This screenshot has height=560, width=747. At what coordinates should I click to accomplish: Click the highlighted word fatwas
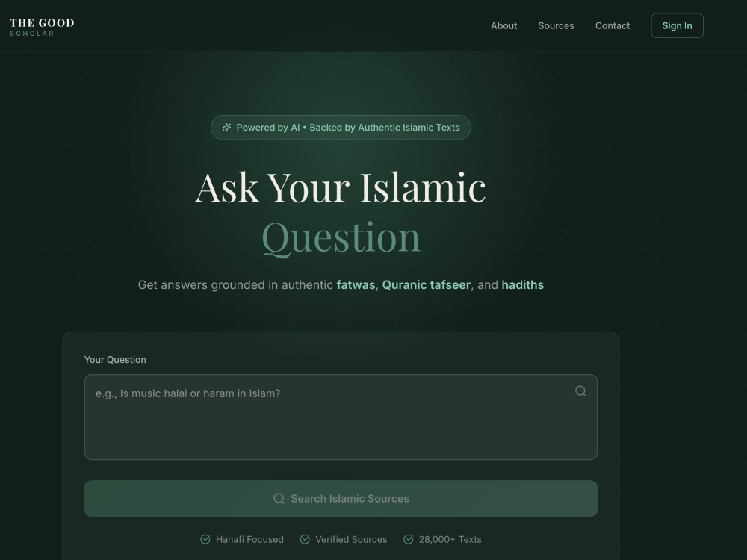click(356, 284)
